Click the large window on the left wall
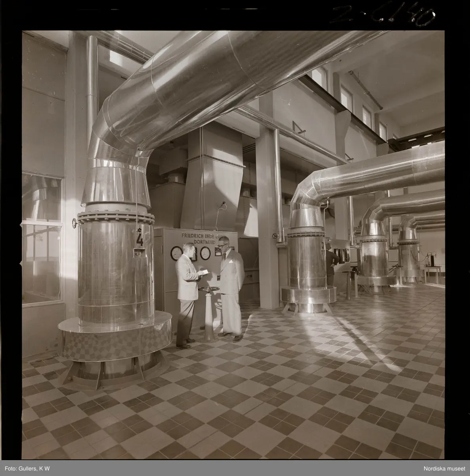 (x=42, y=242)
